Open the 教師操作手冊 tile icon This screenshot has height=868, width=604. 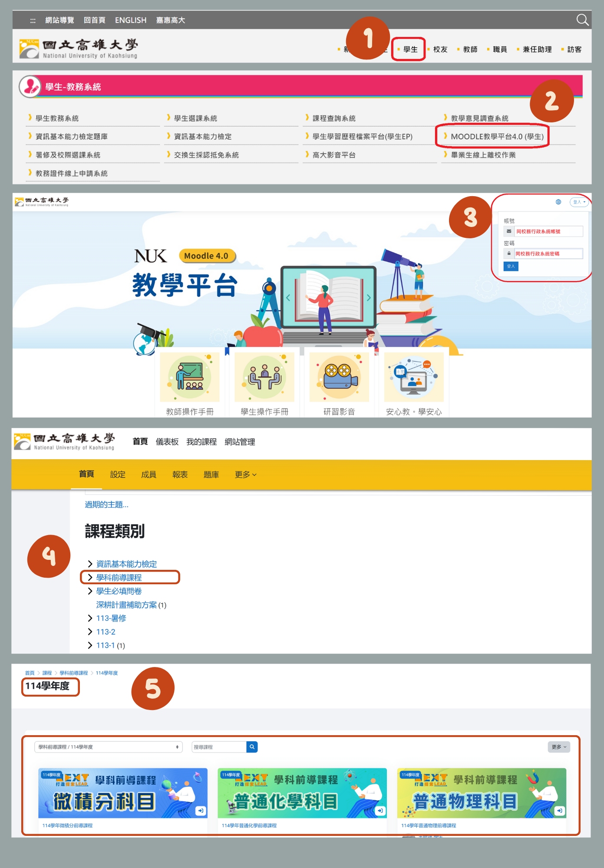(x=190, y=377)
